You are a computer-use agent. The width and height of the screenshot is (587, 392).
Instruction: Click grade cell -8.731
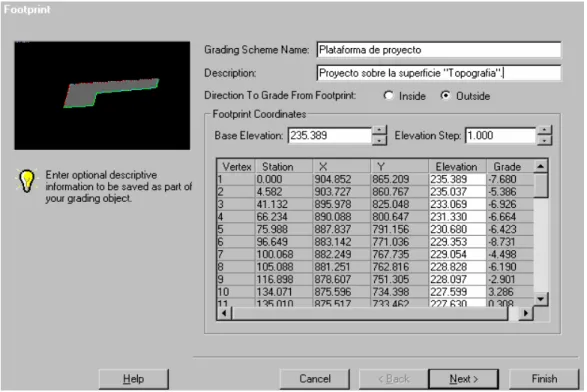pyautogui.click(x=510, y=241)
